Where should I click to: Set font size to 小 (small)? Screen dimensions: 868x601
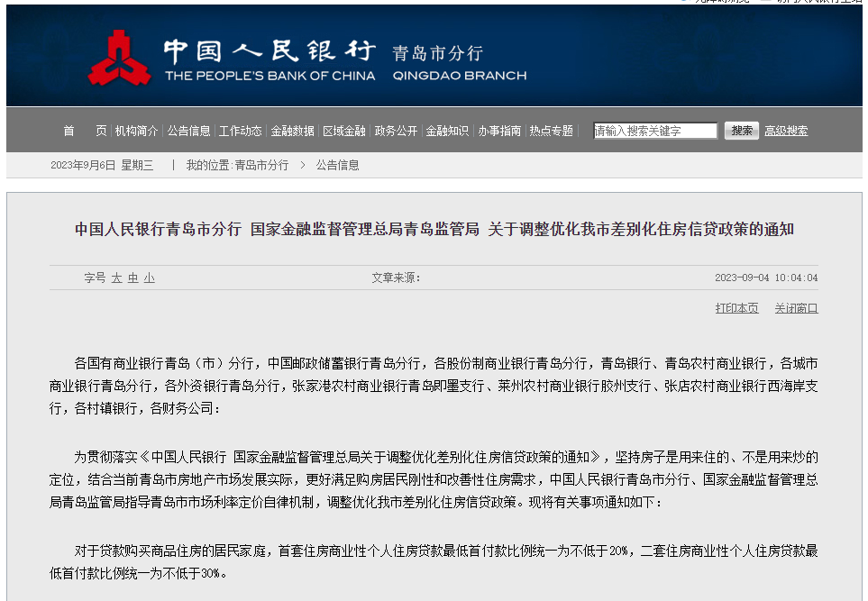(x=149, y=278)
